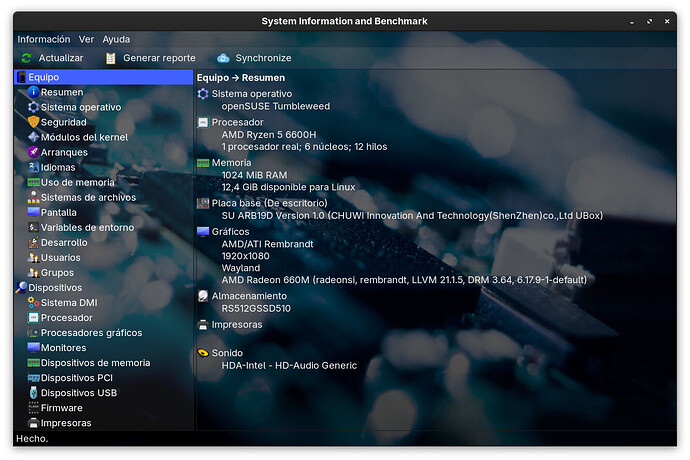Select the Seguridad shield icon in sidebar
The image size is (690, 460).
[33, 122]
